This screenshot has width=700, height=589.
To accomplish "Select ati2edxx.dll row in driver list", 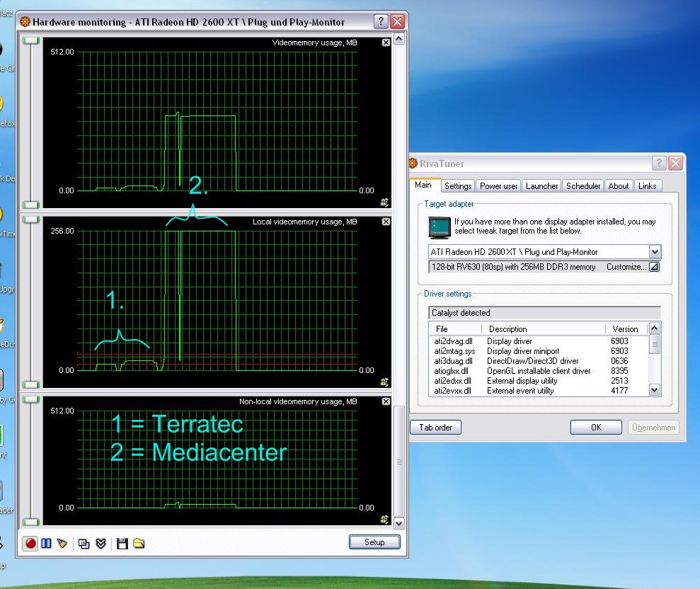I will click(539, 380).
